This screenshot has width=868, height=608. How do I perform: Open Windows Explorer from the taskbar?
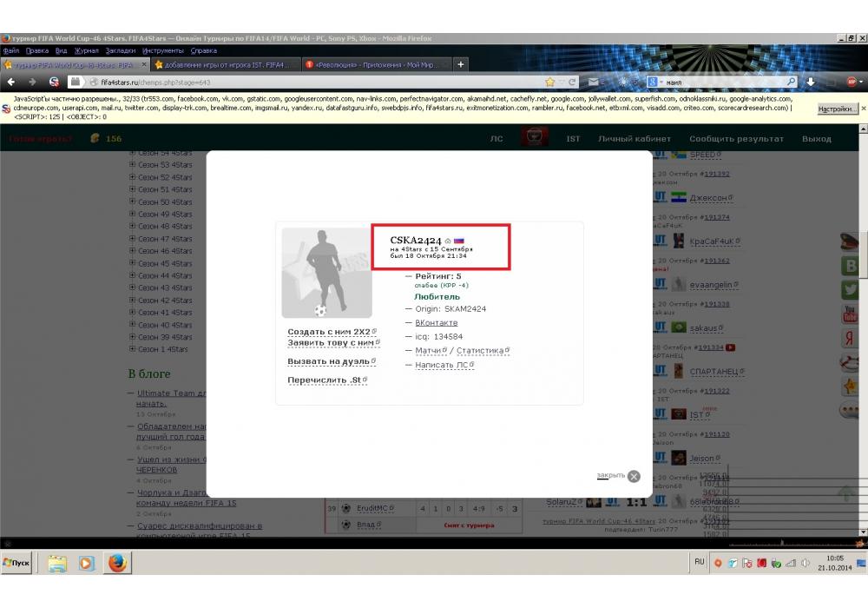[x=57, y=563]
